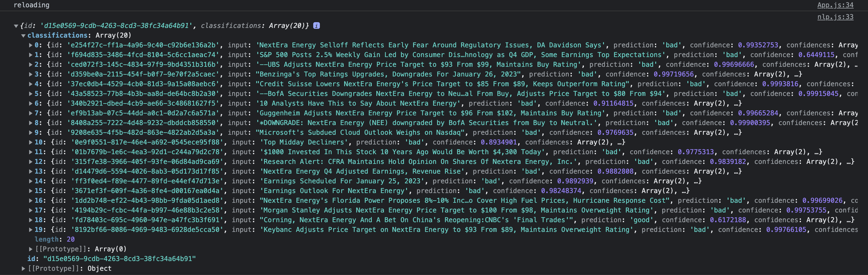The height and width of the screenshot is (275, 868).
Task: Expand classification entry 4 arrow
Action: (31, 84)
